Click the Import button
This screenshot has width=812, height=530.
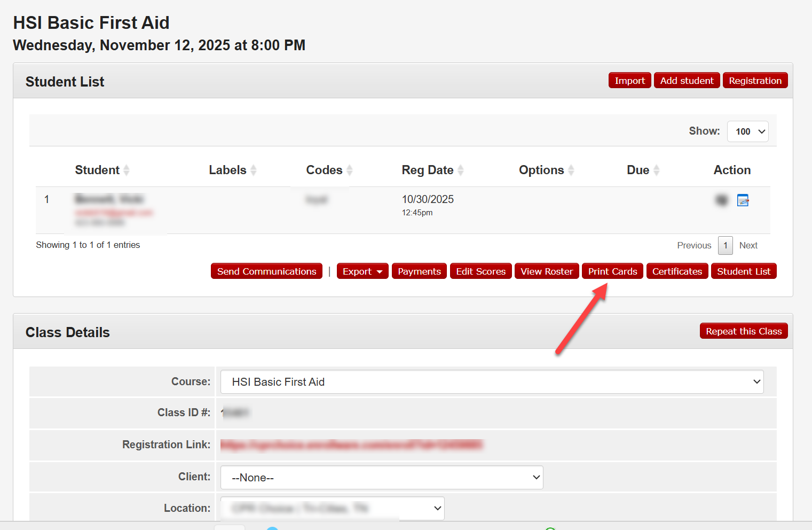pyautogui.click(x=629, y=81)
